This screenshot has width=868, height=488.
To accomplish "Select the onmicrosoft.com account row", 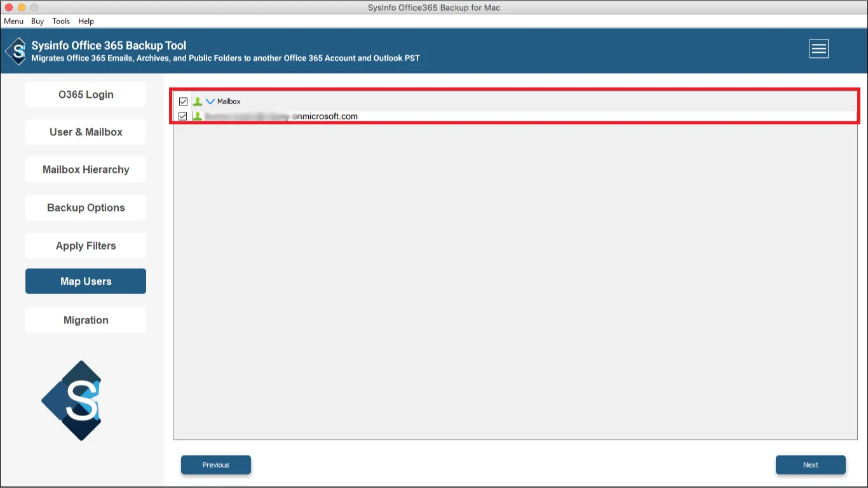I will (x=515, y=116).
